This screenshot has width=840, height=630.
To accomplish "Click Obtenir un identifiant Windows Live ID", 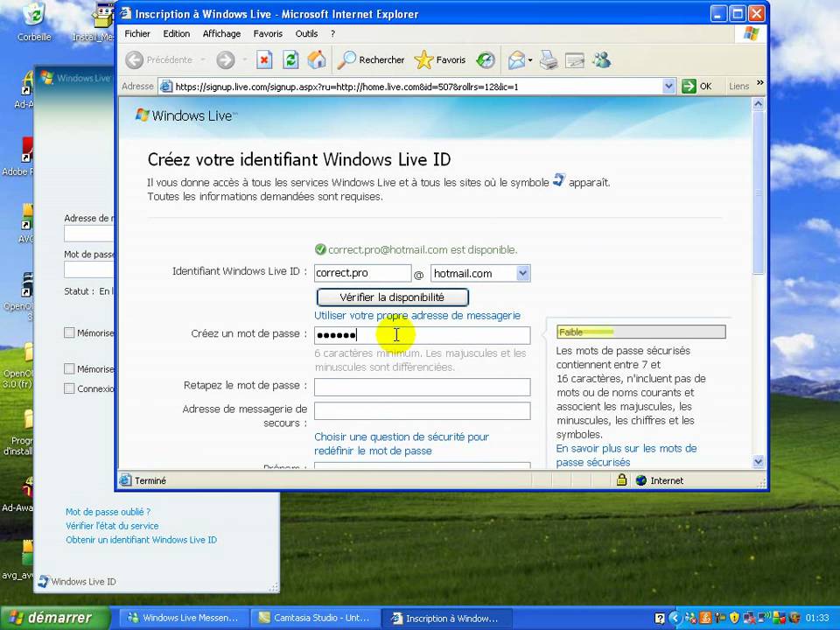I will pos(142,540).
